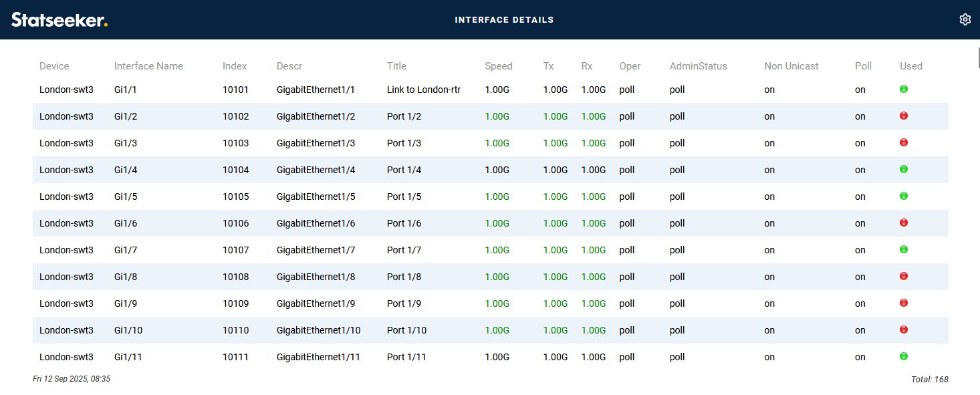Click green Used dot for Gi1/11
Image resolution: width=980 pixels, height=395 pixels.
point(904,356)
